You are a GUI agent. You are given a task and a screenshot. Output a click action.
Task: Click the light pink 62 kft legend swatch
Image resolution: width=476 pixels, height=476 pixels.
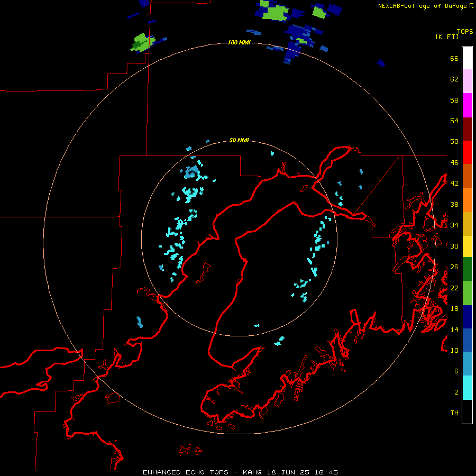coord(467,81)
